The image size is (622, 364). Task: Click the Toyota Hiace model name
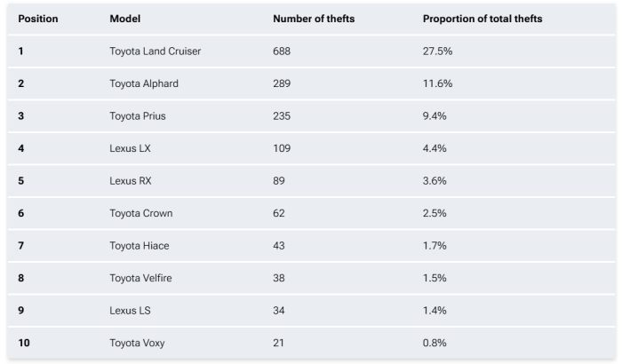coord(140,244)
